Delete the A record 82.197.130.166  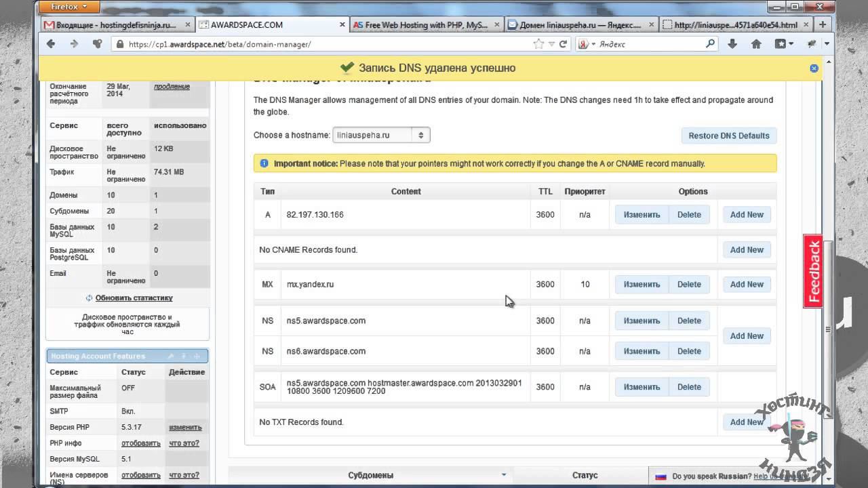(x=689, y=215)
